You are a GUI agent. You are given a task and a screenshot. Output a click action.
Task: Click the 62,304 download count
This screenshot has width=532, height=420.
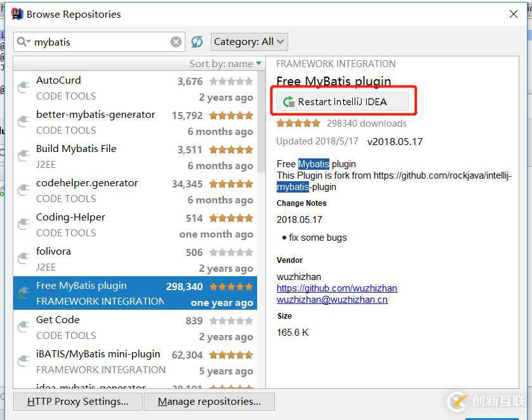187,355
